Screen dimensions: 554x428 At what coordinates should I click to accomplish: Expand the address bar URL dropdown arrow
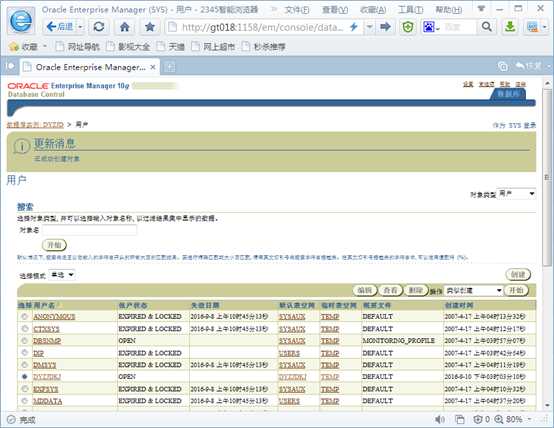pos(369,27)
